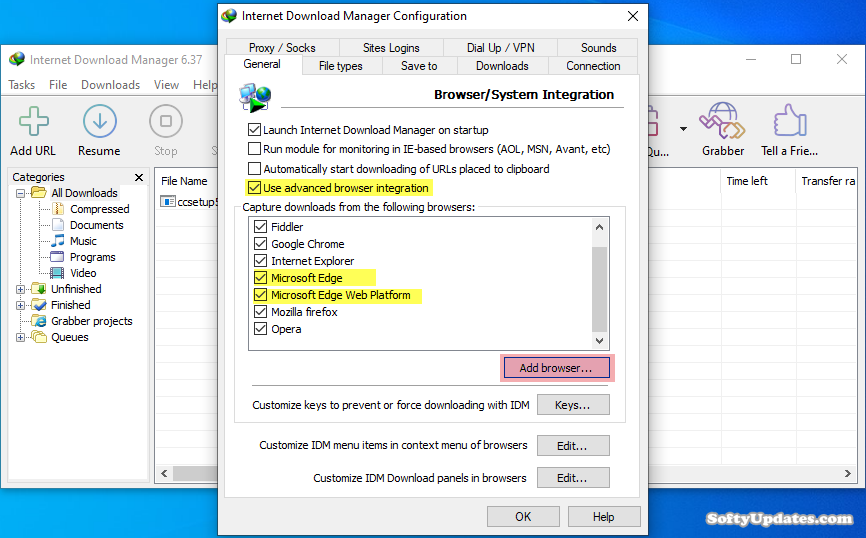Image resolution: width=866 pixels, height=538 pixels.
Task: Switch to the Dial Up / VPN tab
Action: click(x=500, y=48)
